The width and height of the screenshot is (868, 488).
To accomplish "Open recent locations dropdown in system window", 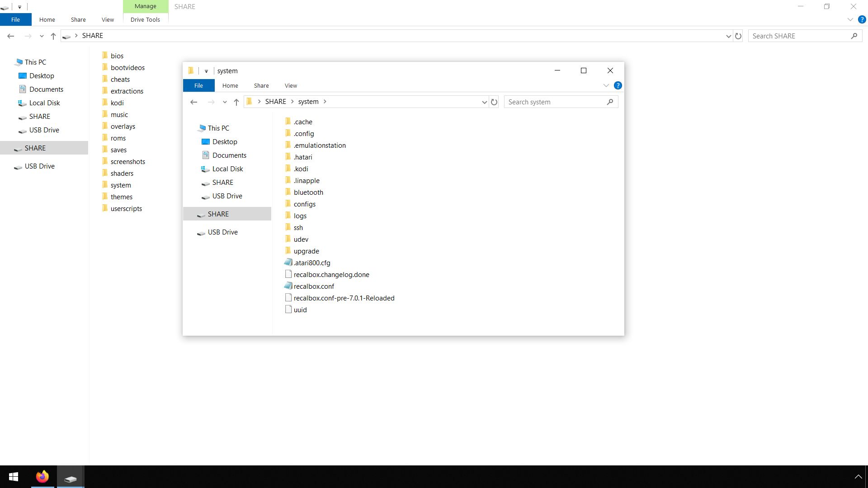I will click(225, 102).
